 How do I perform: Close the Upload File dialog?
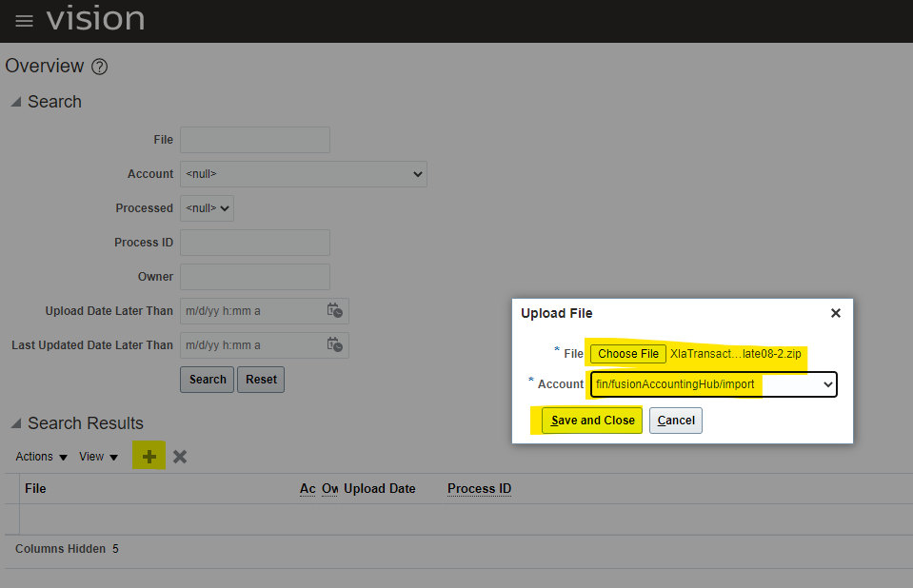835,313
